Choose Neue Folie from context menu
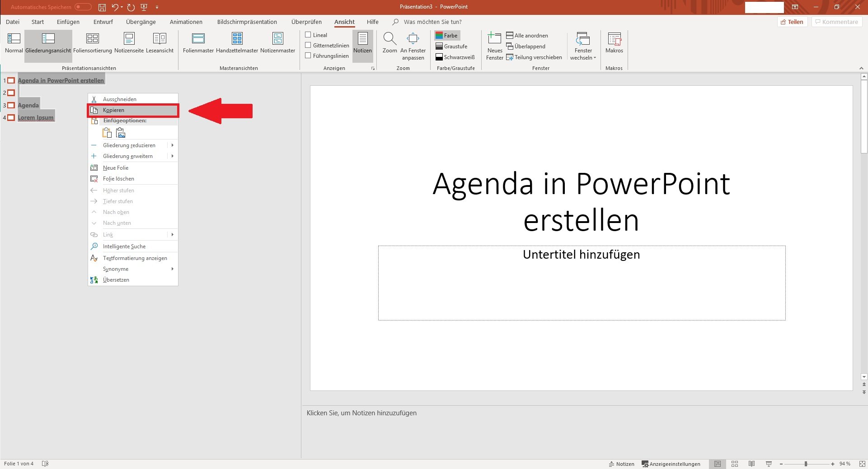868x469 pixels. (133, 168)
